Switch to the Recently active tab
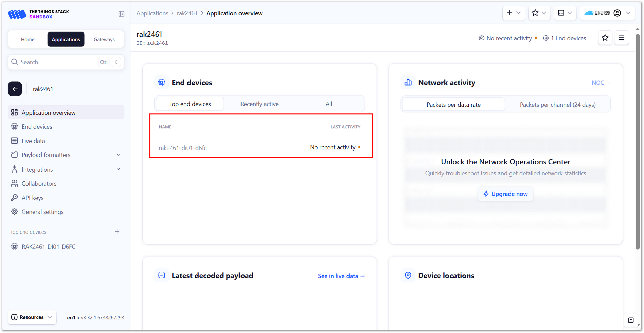644x333 pixels. click(259, 104)
